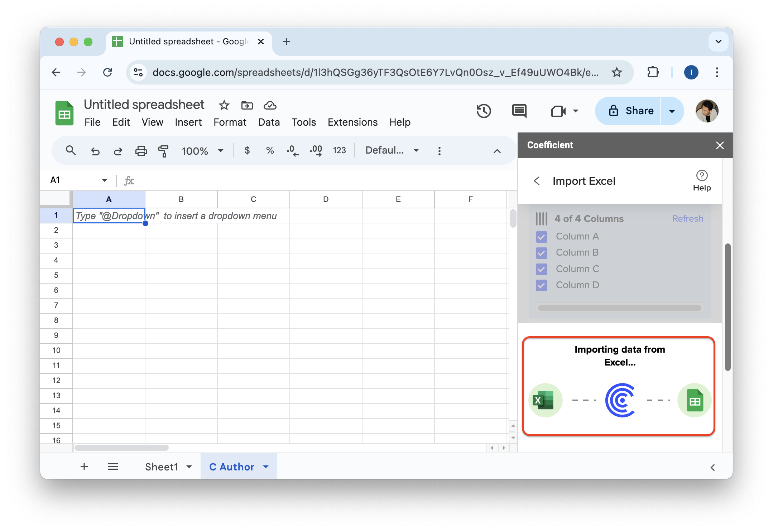The image size is (773, 532).
Task: Uncheck the Column C checkbox
Action: pos(541,269)
